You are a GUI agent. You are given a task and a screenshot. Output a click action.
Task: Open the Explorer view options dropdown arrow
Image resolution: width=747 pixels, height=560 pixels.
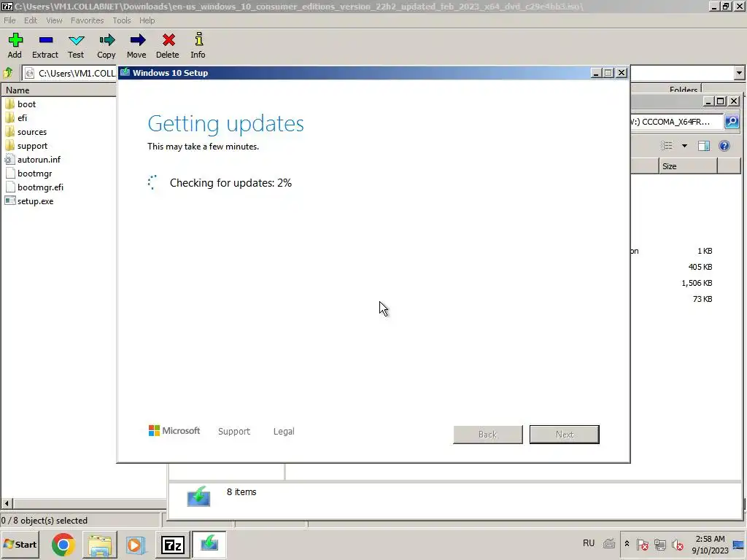tap(684, 146)
